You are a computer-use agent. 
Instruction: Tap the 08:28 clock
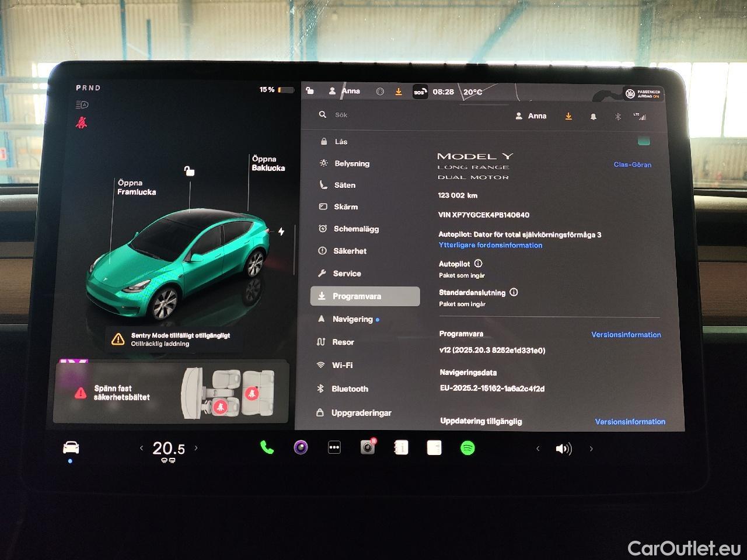tap(444, 92)
